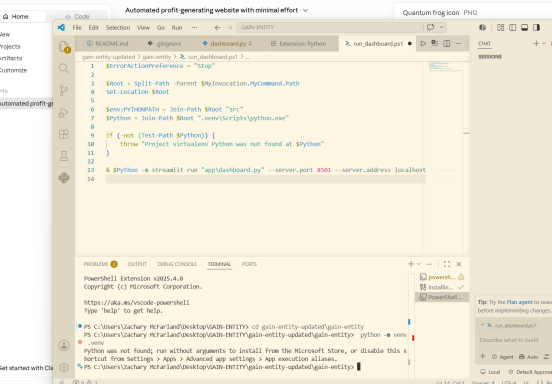Select the PowerShell terminal entry
The width and height of the screenshot is (552, 384).
(x=442, y=297)
